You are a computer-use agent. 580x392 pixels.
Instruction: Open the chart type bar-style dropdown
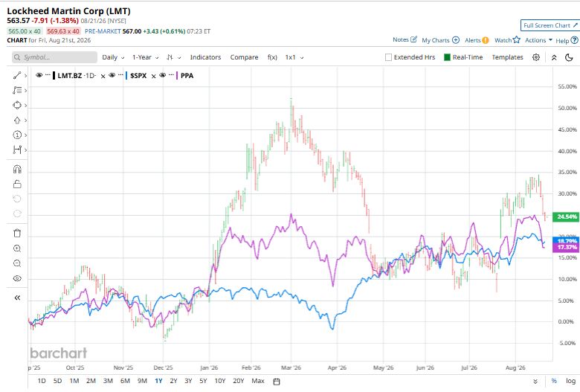(173, 57)
